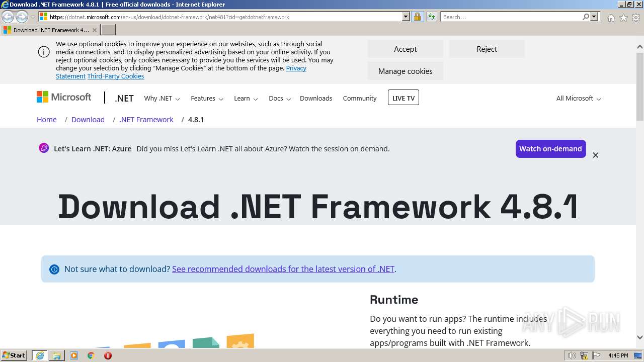This screenshot has width=644, height=362.
Task: Click the recent pages dropdown arrow
Action: click(x=33, y=17)
